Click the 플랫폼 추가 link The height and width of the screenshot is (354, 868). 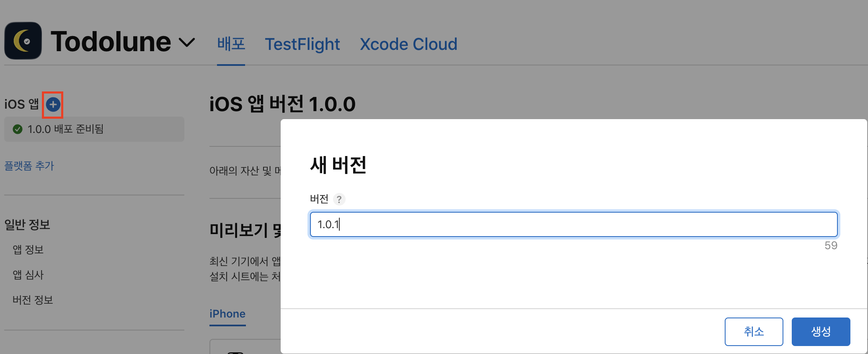point(29,166)
